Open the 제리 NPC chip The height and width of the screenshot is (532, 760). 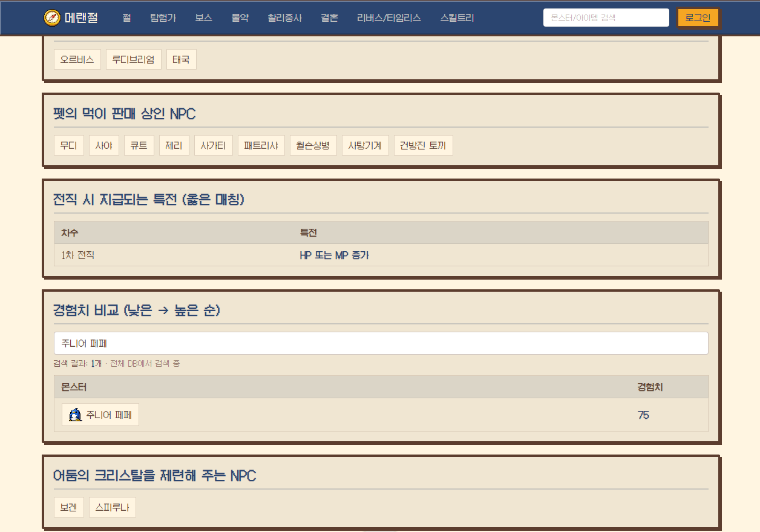pyautogui.click(x=174, y=145)
